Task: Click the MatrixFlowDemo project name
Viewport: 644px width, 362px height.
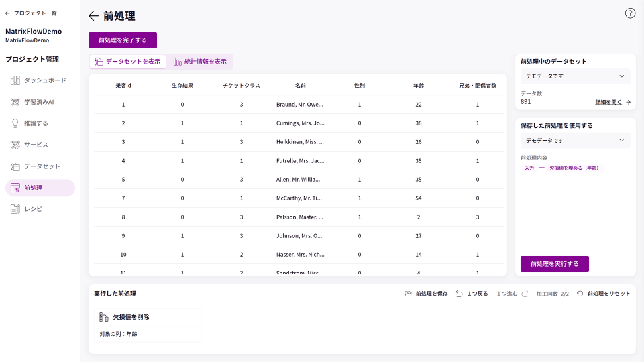Action: [34, 32]
